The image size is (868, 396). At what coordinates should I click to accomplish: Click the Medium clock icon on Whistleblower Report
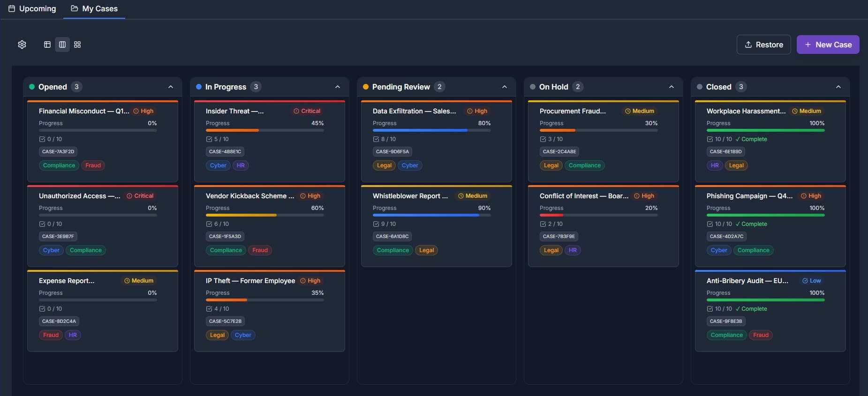461,196
